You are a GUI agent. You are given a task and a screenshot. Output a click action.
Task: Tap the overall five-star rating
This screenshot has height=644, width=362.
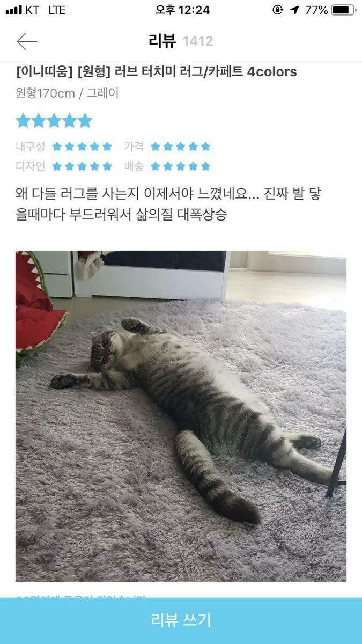point(54,121)
